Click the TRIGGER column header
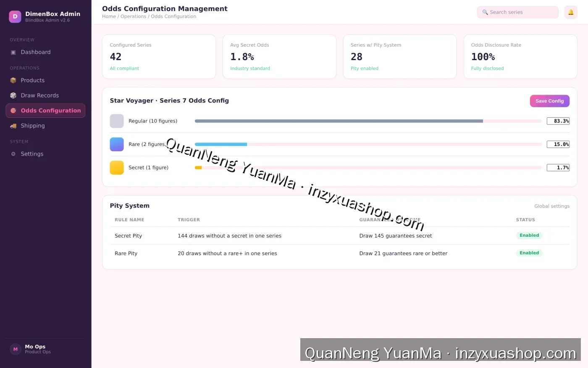The height and width of the screenshot is (368, 588). (189, 220)
